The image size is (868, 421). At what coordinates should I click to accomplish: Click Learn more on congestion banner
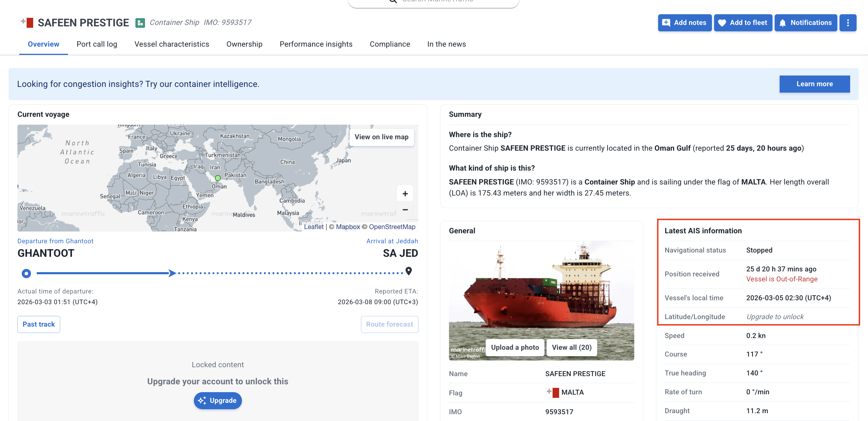click(815, 84)
